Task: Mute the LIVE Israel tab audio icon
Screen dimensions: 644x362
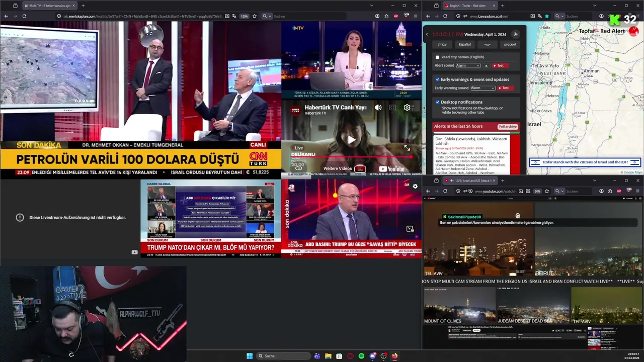Action: coord(452,180)
